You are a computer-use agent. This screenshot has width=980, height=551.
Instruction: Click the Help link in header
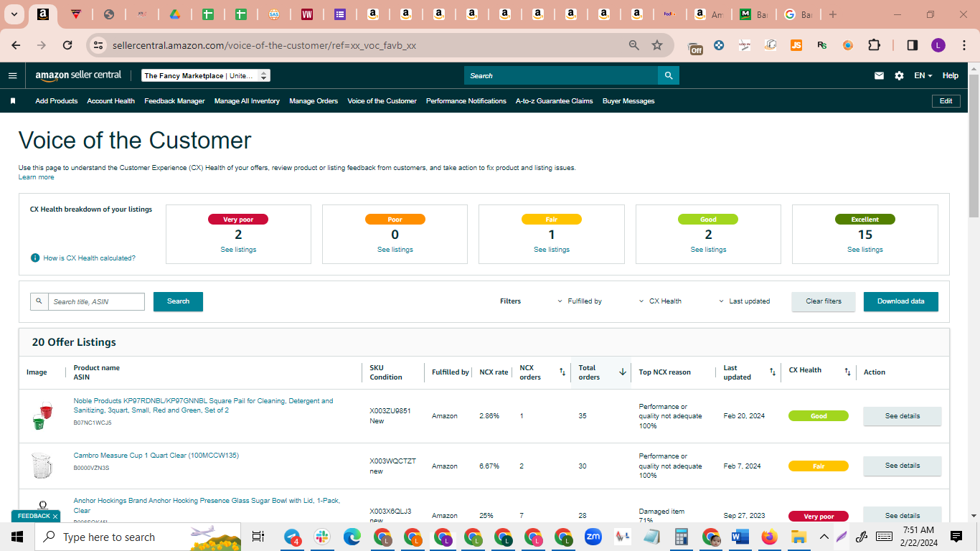[x=951, y=75]
